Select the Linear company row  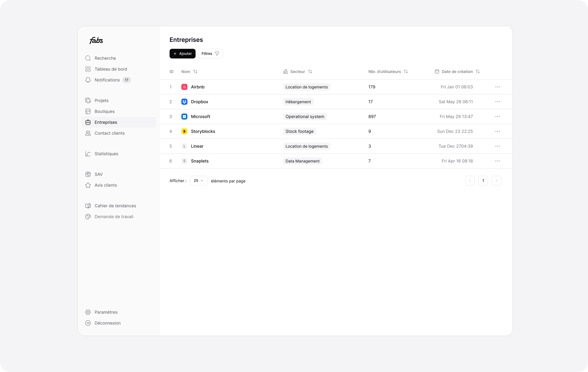[197, 146]
